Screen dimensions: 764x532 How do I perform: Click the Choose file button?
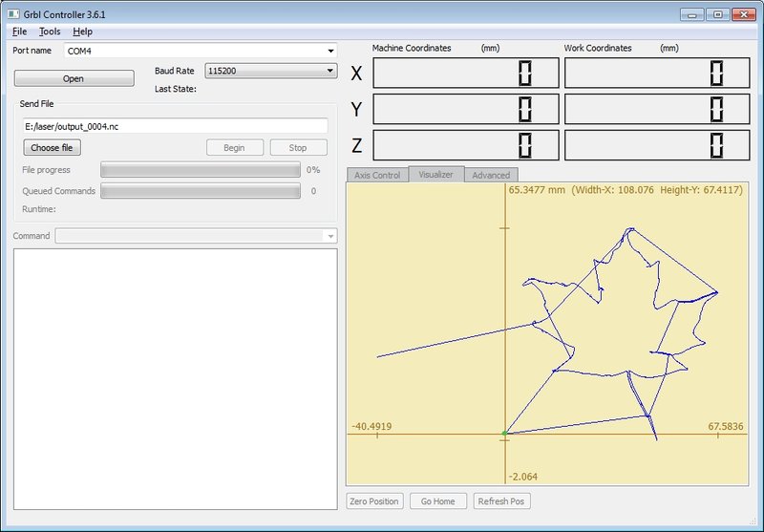52,148
